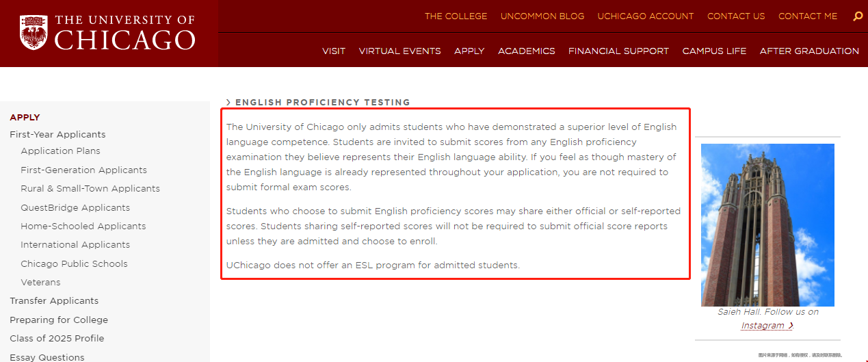
Task: Open Class of 2025 Profile link
Action: 57,339
